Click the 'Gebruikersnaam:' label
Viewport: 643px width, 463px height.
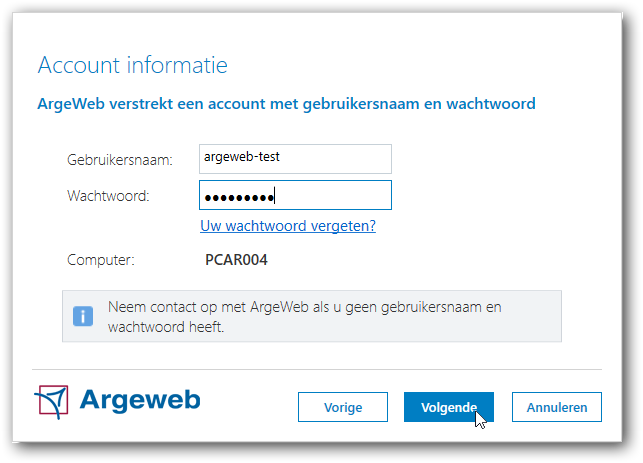120,160
